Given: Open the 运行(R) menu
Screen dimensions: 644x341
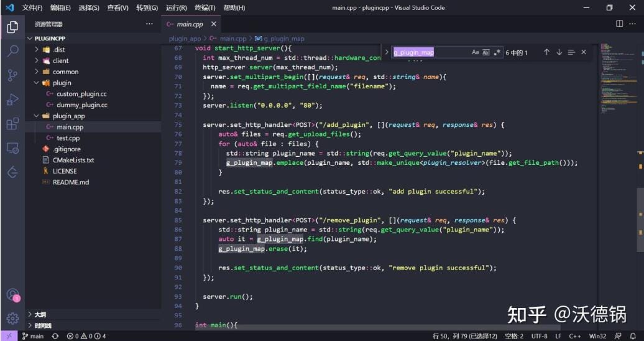Looking at the screenshot, I should 176,7.
